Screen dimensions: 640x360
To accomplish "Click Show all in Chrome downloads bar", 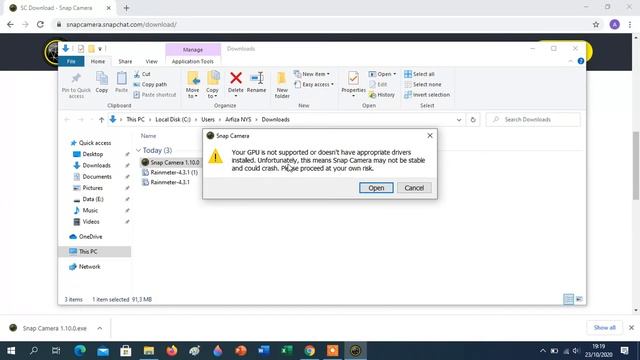I will coord(604,328).
